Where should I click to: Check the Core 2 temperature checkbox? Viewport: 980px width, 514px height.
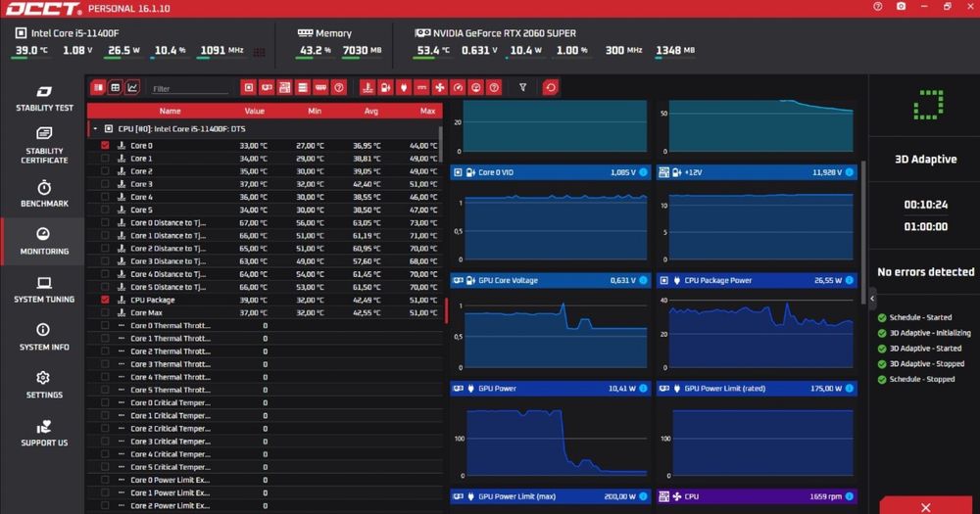(105, 171)
